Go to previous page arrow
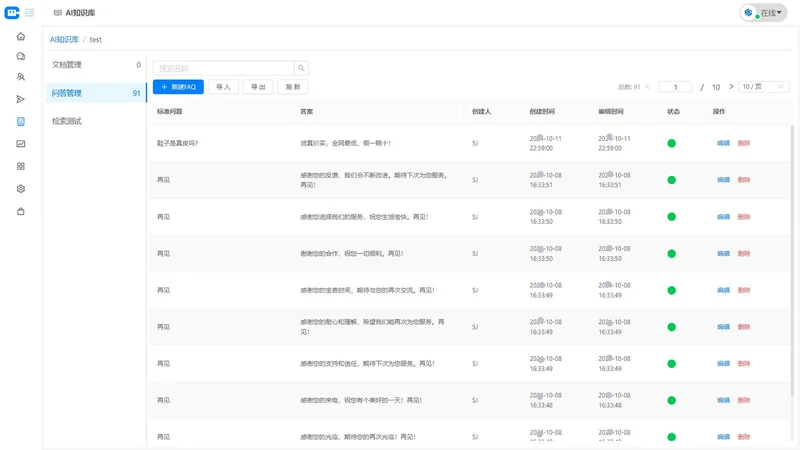Screen dimensions: 800x450 point(648,87)
